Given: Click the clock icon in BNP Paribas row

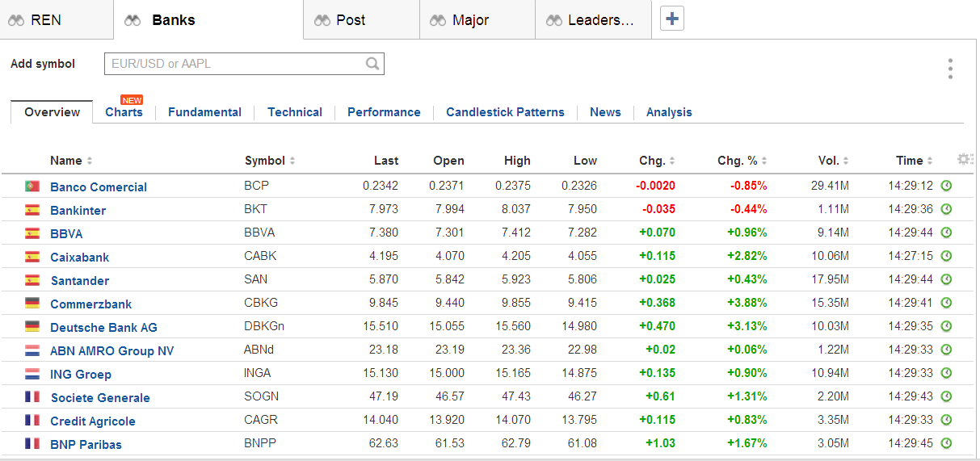Looking at the screenshot, I should [x=947, y=443].
